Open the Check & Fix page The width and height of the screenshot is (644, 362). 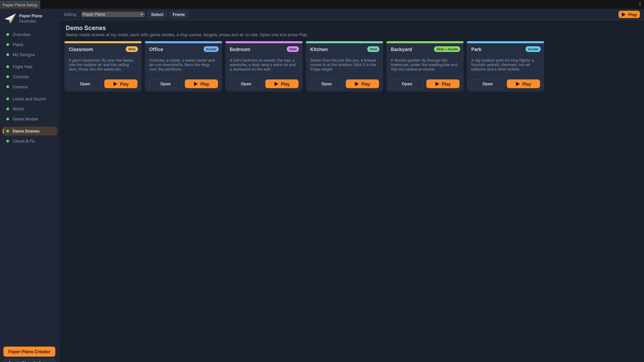[30, 142]
